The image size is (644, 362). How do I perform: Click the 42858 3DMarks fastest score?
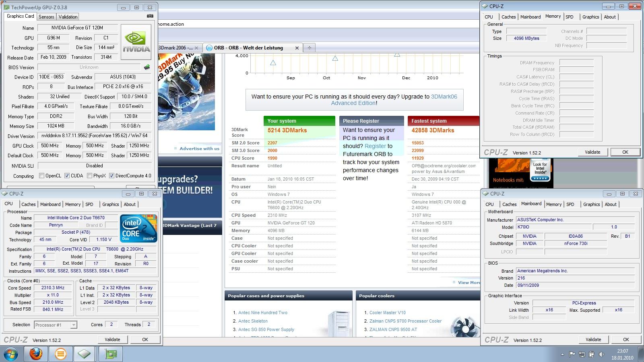tap(433, 130)
